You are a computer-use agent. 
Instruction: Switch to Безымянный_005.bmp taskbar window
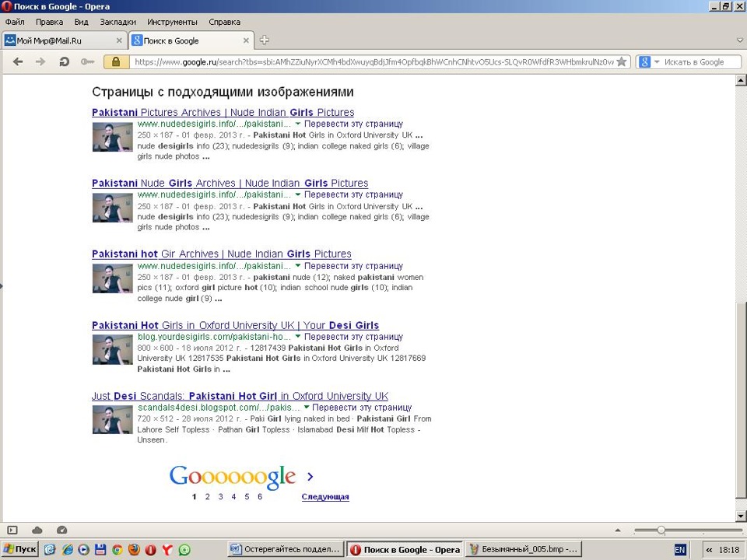522,550
